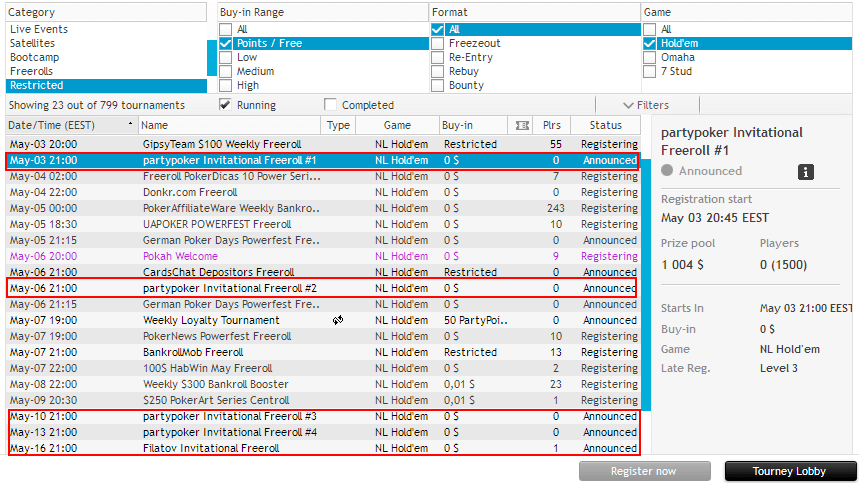Screen dimensions: 859x483
Task: Sort tournaments by the Plrs column
Action: point(551,125)
